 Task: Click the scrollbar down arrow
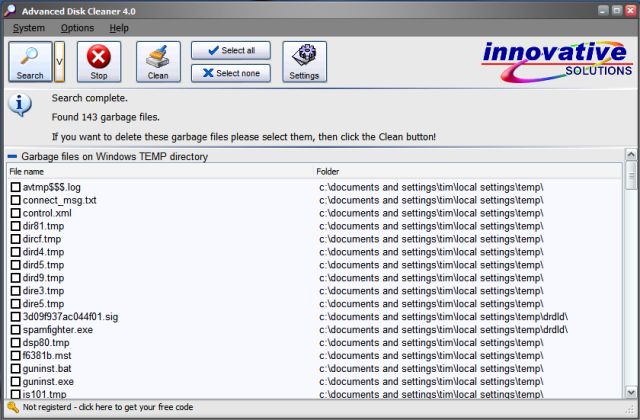pyautogui.click(x=631, y=393)
